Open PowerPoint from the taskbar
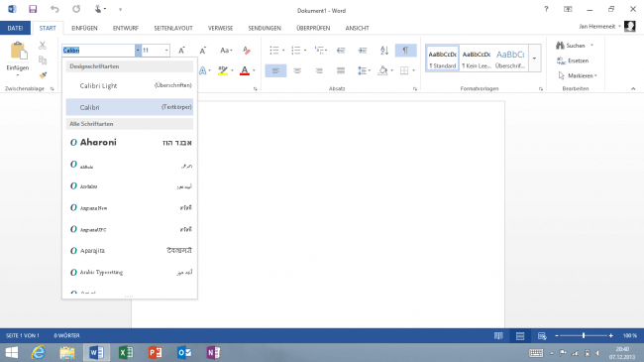 tap(156, 352)
